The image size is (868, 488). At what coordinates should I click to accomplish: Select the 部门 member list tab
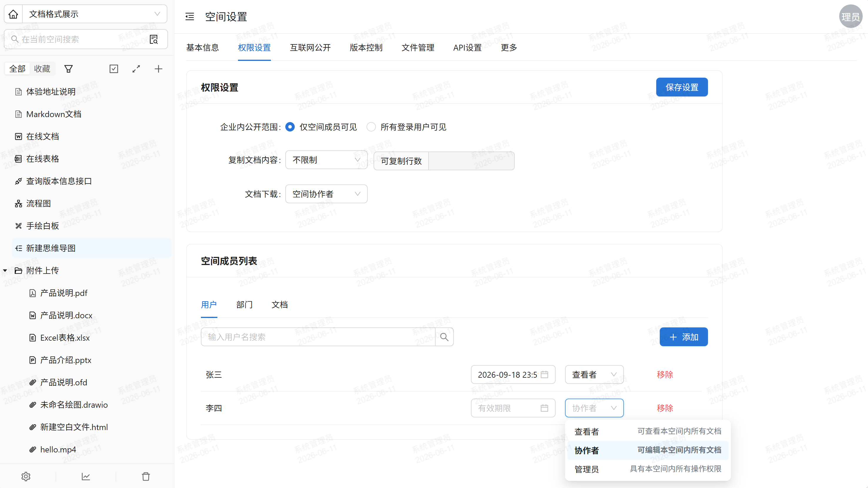(244, 305)
